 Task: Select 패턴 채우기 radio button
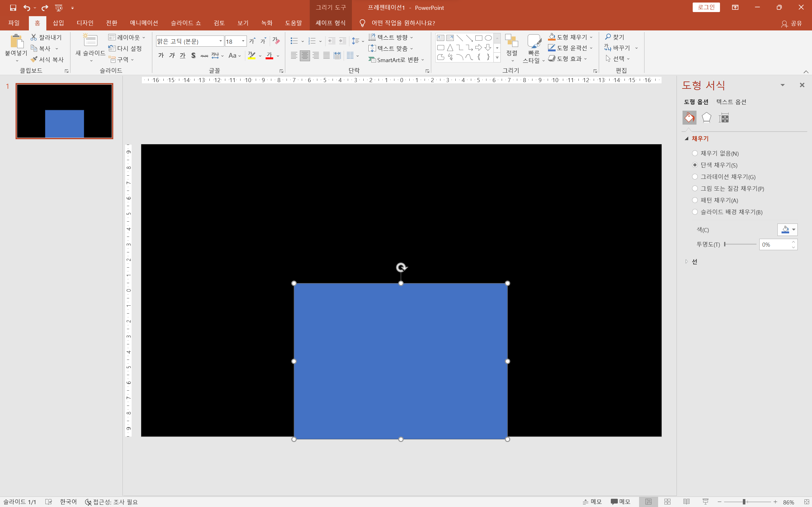tap(695, 200)
